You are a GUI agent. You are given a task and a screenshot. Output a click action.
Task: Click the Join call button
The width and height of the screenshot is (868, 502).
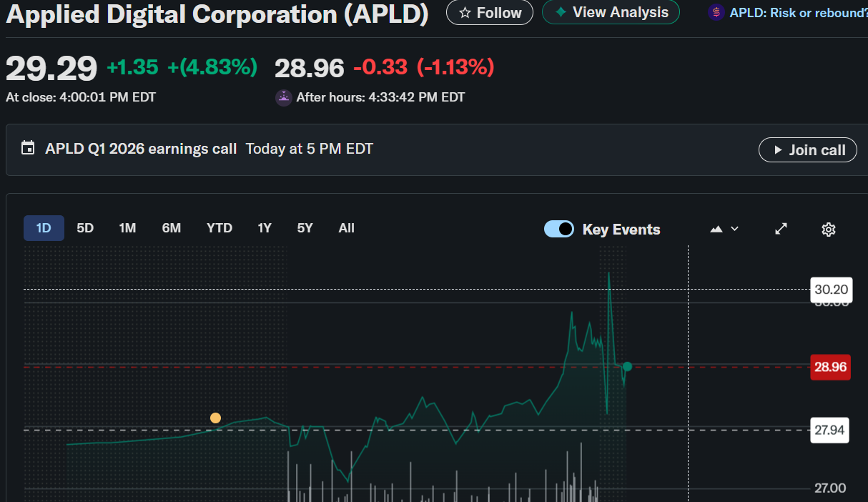(807, 150)
